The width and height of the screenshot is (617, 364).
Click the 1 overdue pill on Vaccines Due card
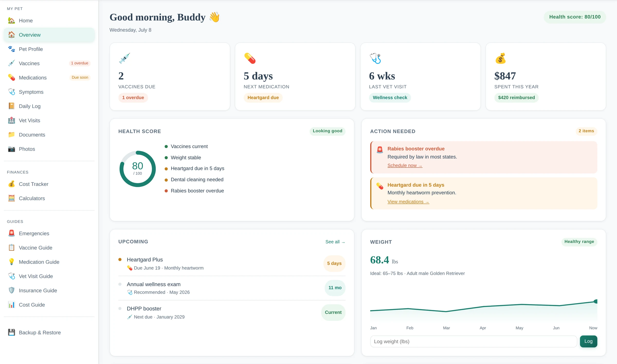133,98
